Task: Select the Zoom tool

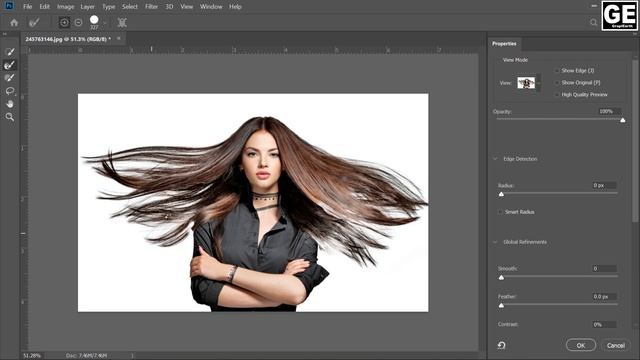Action: click(10, 117)
